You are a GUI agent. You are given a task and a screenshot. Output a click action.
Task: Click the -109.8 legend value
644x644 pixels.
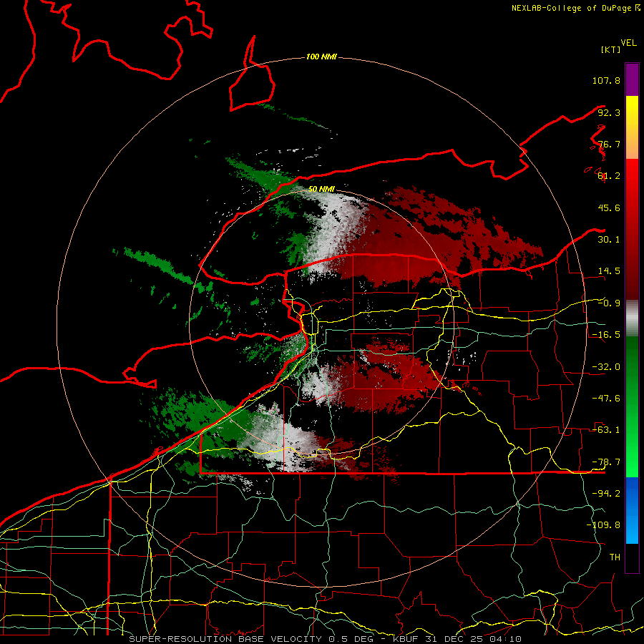[x=604, y=525]
